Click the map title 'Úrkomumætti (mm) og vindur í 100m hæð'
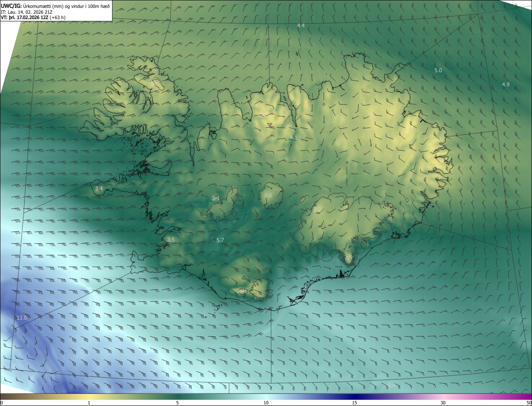This screenshot has height=406, width=532. point(66,6)
